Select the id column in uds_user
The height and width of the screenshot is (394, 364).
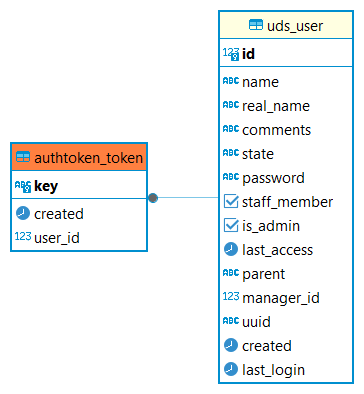click(248, 54)
